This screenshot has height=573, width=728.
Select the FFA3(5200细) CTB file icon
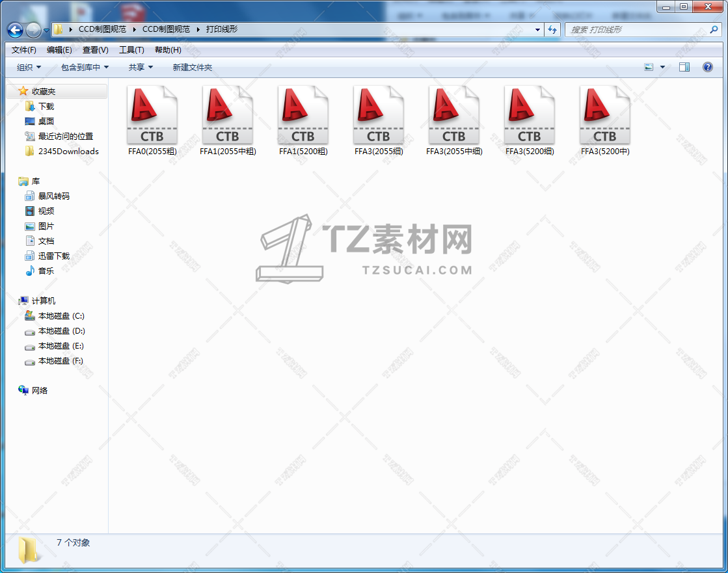530,115
